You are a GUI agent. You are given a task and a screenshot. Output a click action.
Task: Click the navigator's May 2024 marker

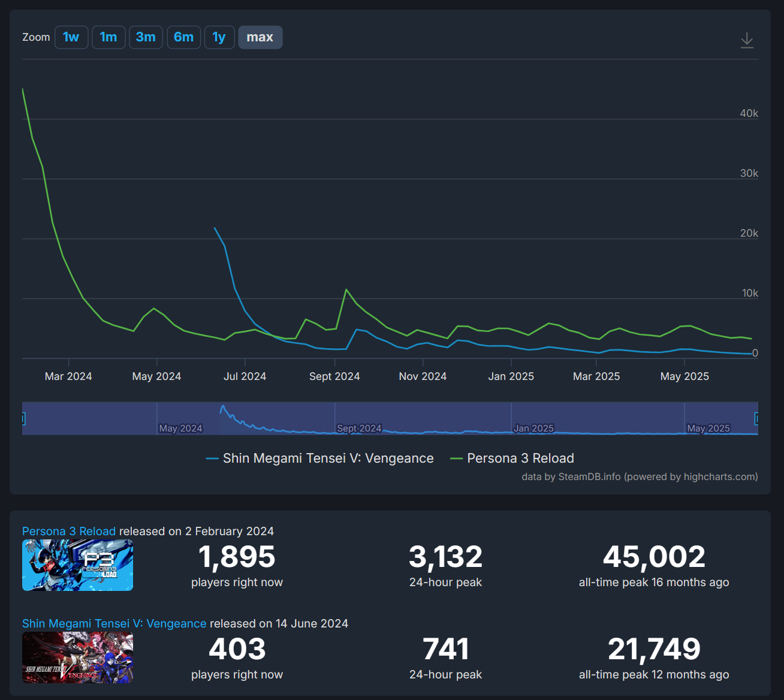(x=180, y=429)
